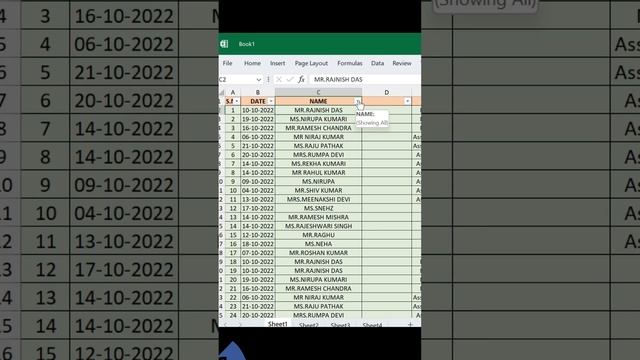The height and width of the screenshot is (360, 640).
Task: Switch to the Data ribbon tab
Action: coord(377,63)
